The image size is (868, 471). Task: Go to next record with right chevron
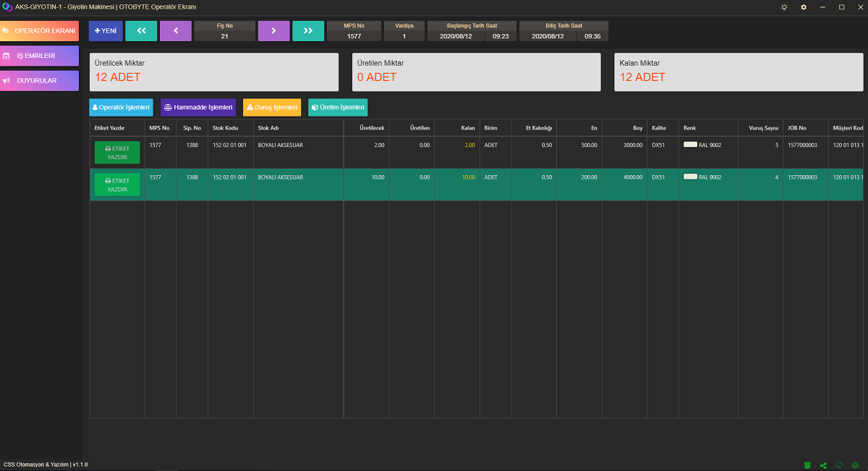pyautogui.click(x=273, y=30)
